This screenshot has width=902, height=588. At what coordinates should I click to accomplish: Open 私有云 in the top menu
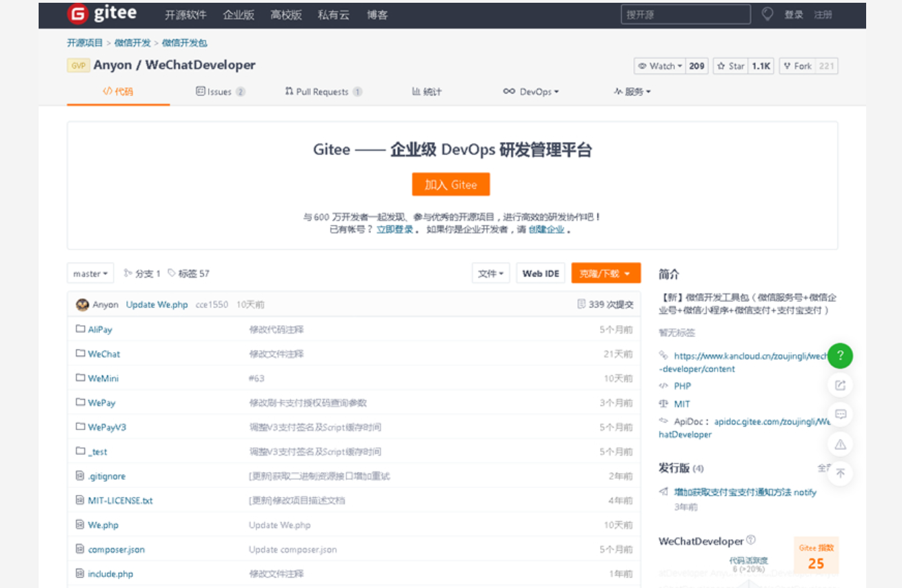[x=334, y=14]
